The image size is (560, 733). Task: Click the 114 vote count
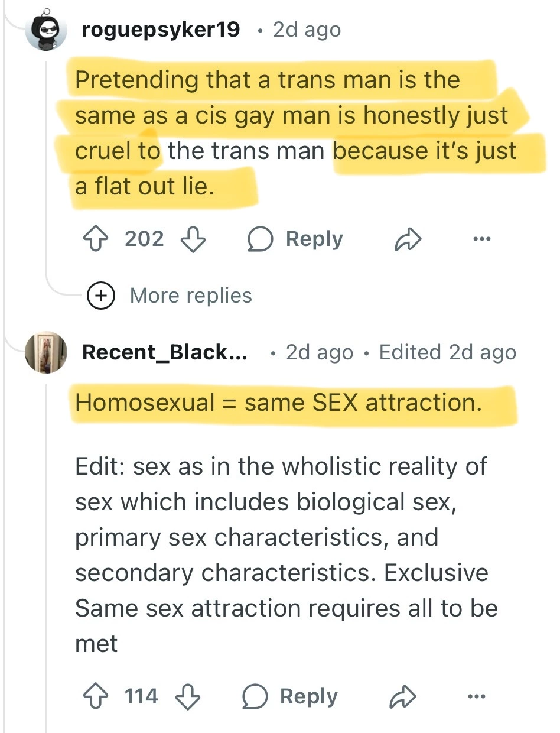[141, 696]
